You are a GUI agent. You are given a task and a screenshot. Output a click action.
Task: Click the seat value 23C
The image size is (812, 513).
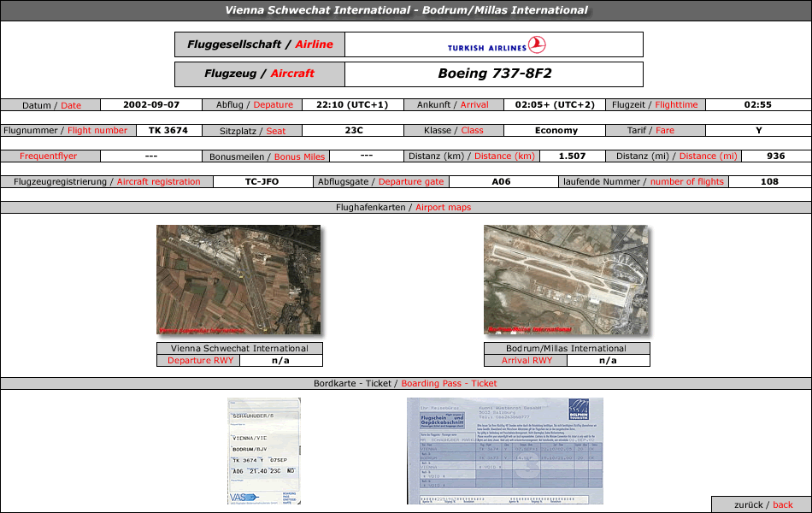coord(354,131)
